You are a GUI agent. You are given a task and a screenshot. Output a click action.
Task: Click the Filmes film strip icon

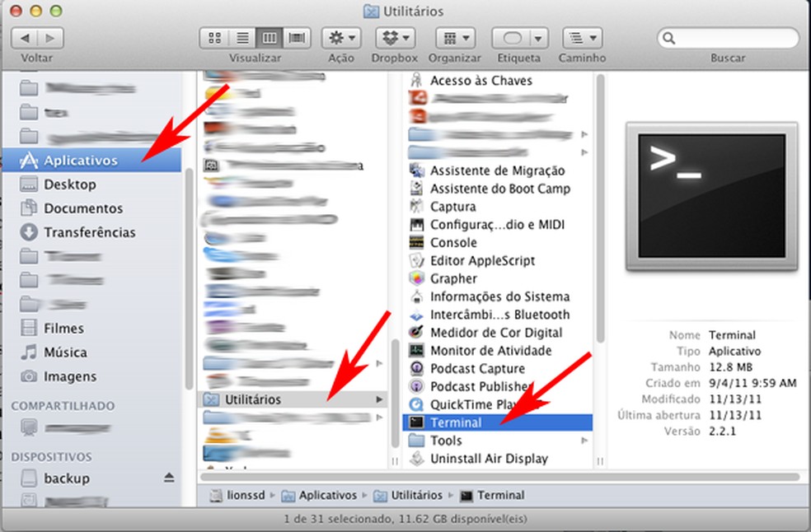point(29,329)
